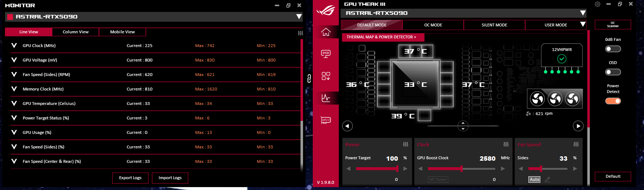The image size is (644, 190).
Task: Open the utility download icon in sidebar
Action: [x=326, y=76]
